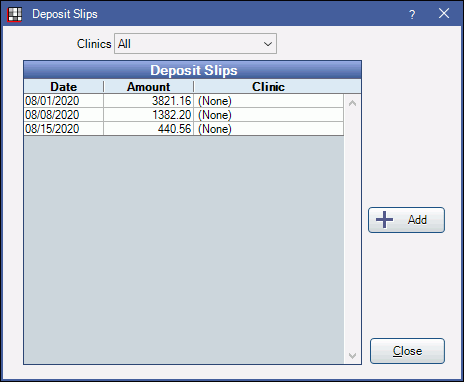This screenshot has height=384, width=464.
Task: Click the scrollbar up arrow
Action: 352,103
